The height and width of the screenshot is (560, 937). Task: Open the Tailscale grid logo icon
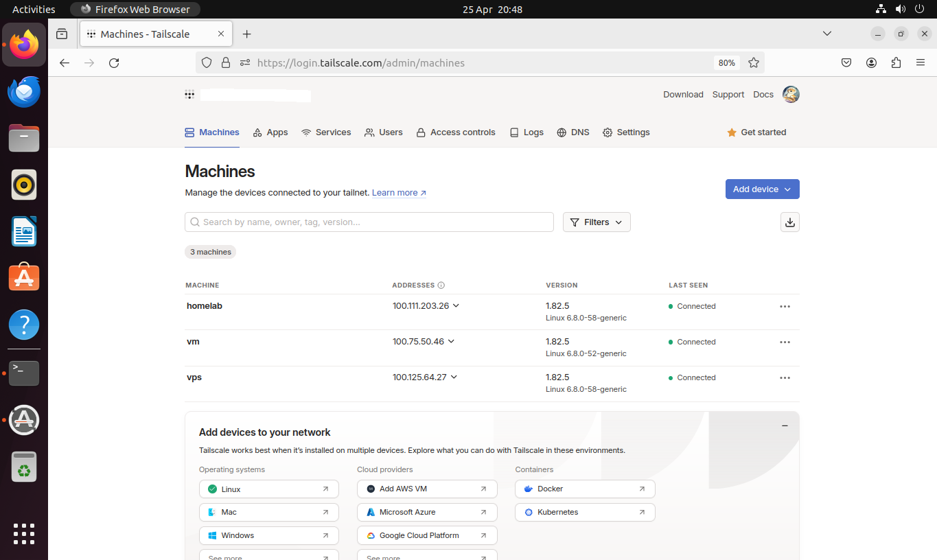[190, 95]
